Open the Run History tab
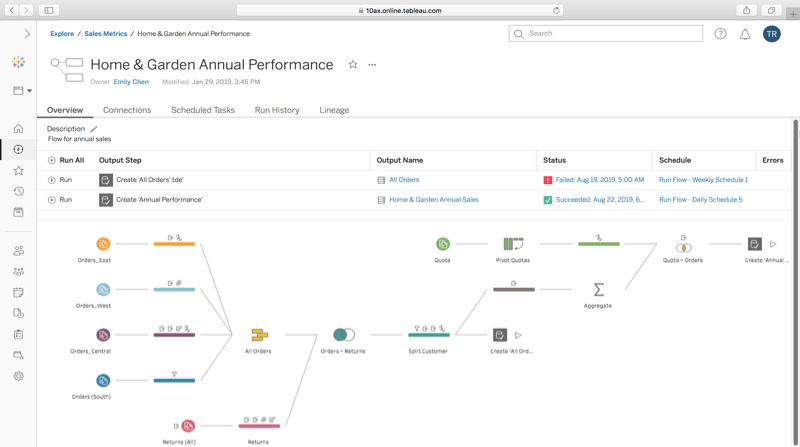Image resolution: width=800 pixels, height=447 pixels. pyautogui.click(x=277, y=110)
